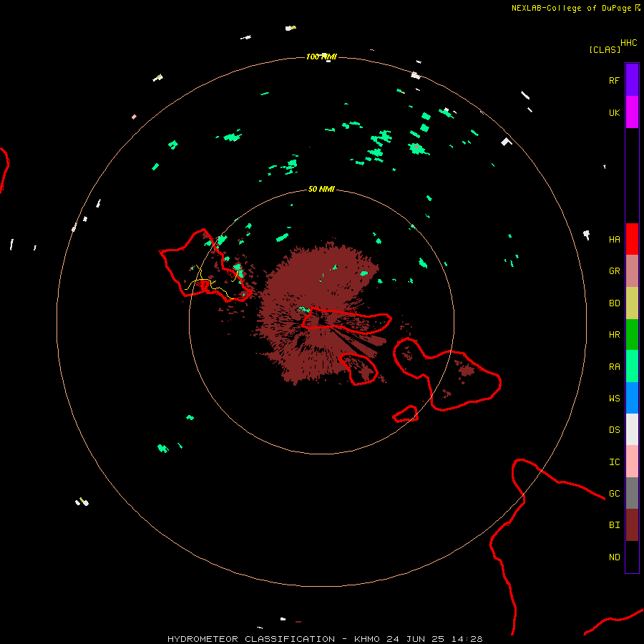This screenshot has width=644, height=644.
Task: Click the WS legend label
Action: click(614, 398)
